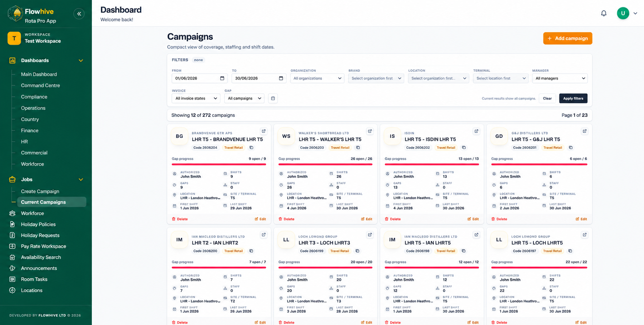This screenshot has height=325, width=644.
Task: Open the user avatar menu
Action: (x=623, y=13)
